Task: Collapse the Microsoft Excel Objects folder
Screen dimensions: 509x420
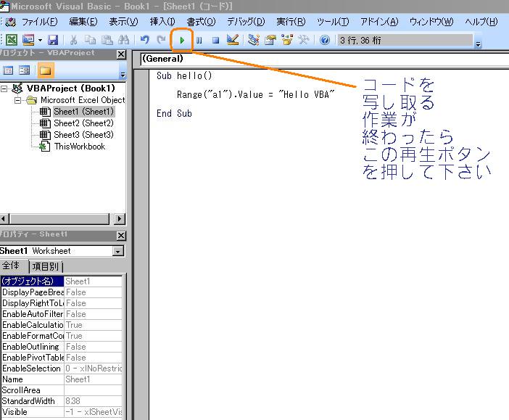Action: [18, 100]
